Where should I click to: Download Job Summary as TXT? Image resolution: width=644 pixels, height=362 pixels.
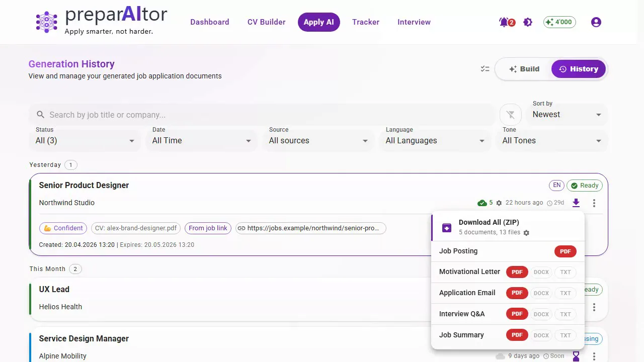(566, 335)
